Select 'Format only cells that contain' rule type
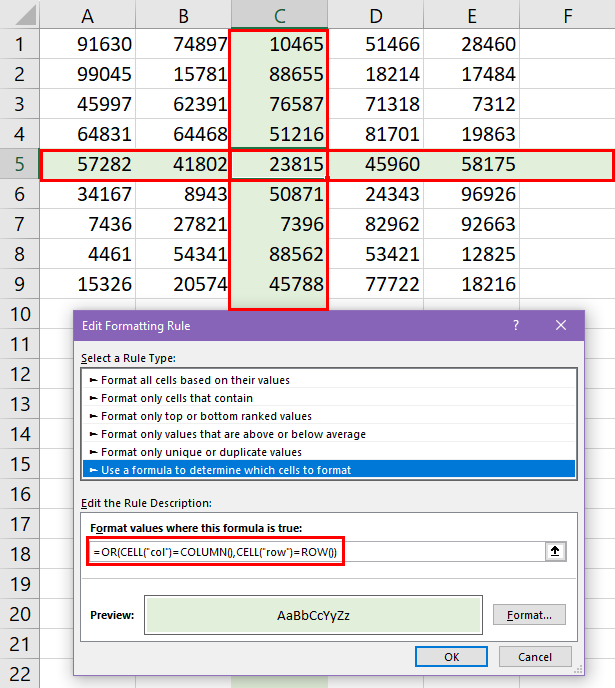The width and height of the screenshot is (615, 688). (329, 398)
